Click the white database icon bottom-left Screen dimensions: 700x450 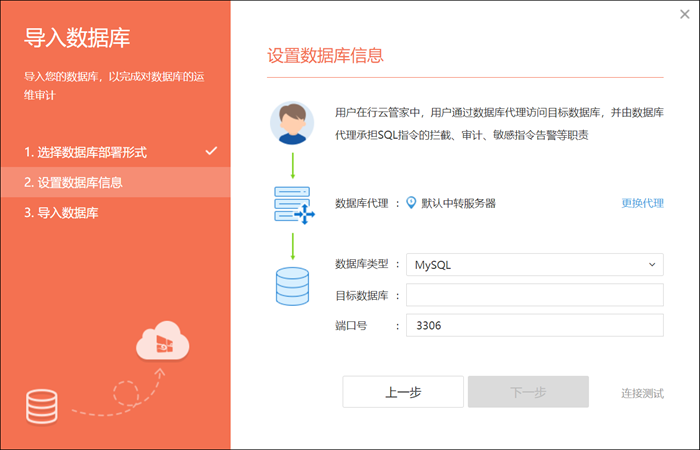[x=42, y=405]
